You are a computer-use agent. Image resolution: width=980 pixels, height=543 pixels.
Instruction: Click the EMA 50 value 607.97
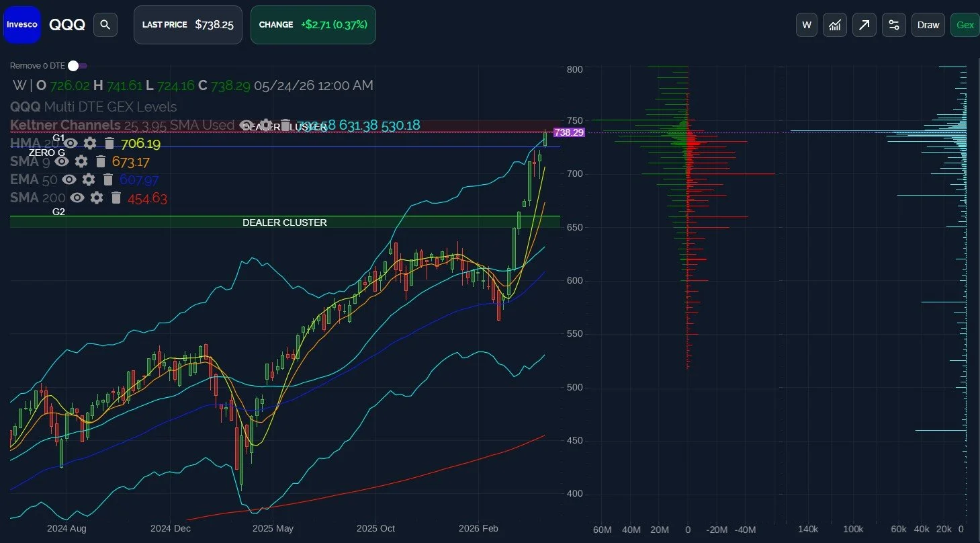(139, 180)
